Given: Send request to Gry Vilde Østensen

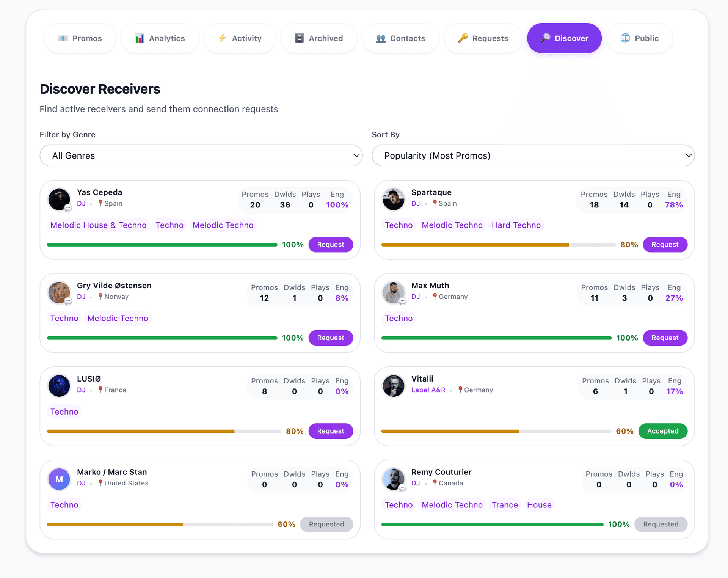Looking at the screenshot, I should (330, 338).
